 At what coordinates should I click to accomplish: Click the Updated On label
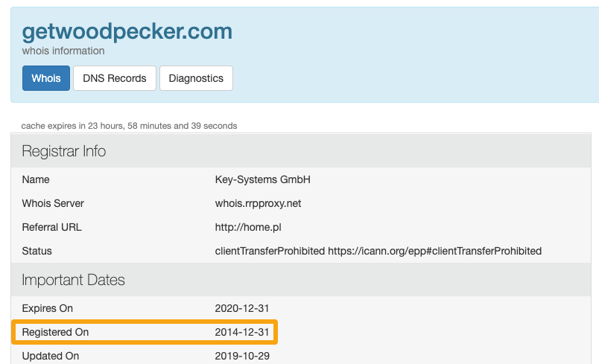(51, 356)
